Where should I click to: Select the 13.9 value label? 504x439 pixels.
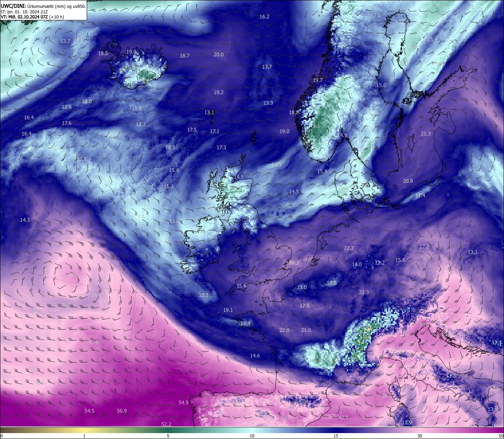[268, 103]
